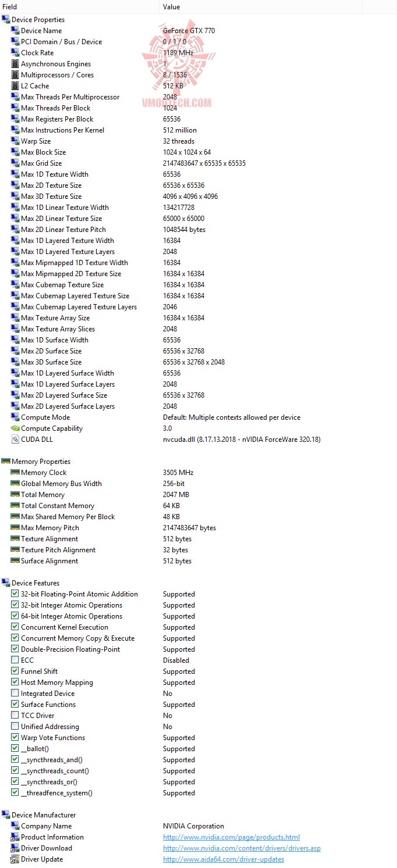397x868 pixels.
Task: Toggle the __ballot() checkbox
Action: click(x=15, y=749)
